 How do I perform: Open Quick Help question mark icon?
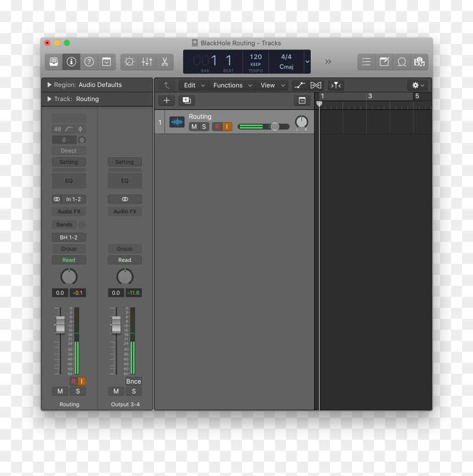pyautogui.click(x=89, y=62)
